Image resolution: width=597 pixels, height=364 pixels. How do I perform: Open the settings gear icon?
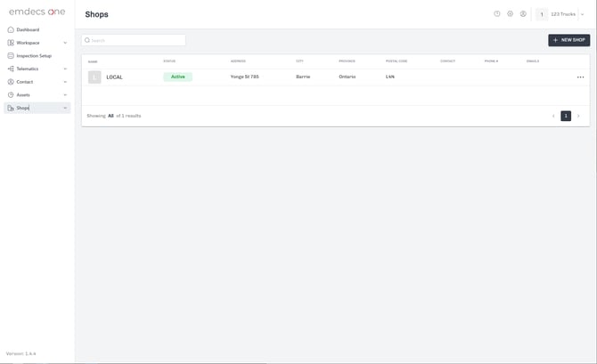(511, 13)
